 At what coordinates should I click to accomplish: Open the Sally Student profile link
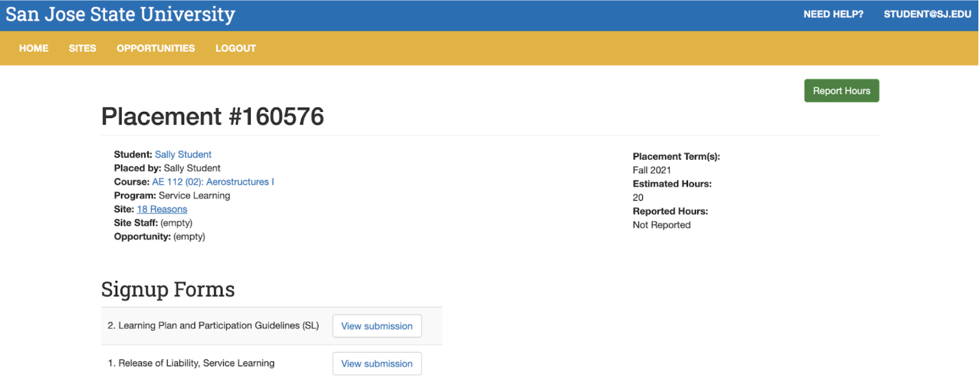(183, 154)
